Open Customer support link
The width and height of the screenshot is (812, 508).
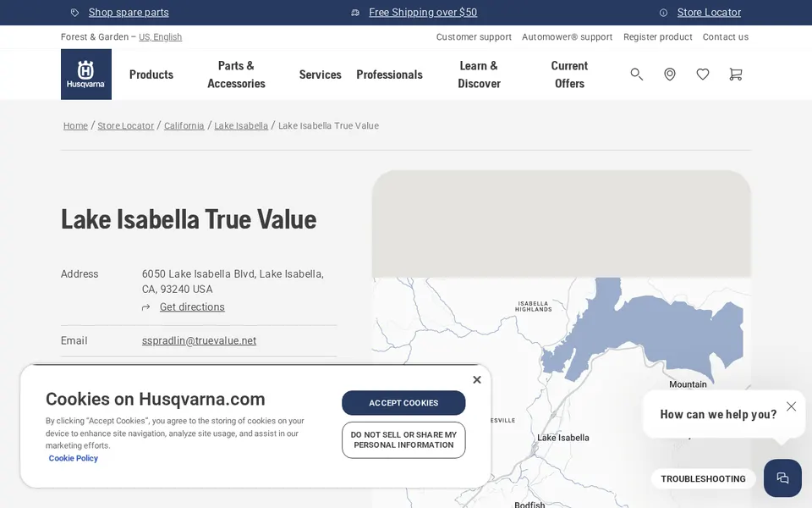coord(474,36)
